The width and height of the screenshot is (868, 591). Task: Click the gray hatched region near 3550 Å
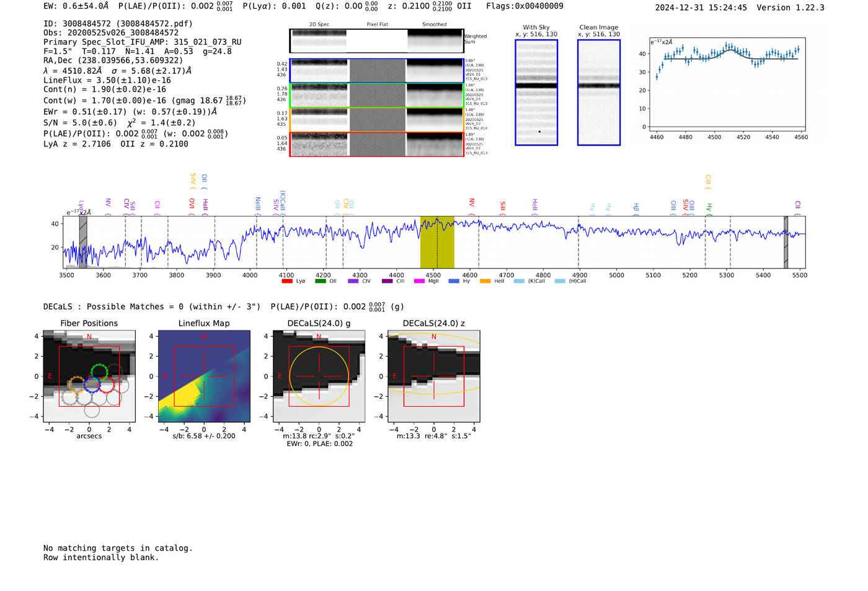pos(83,242)
